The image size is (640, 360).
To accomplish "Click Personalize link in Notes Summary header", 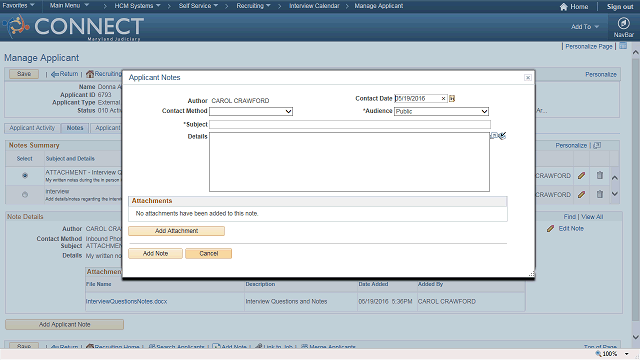I will [571, 145].
